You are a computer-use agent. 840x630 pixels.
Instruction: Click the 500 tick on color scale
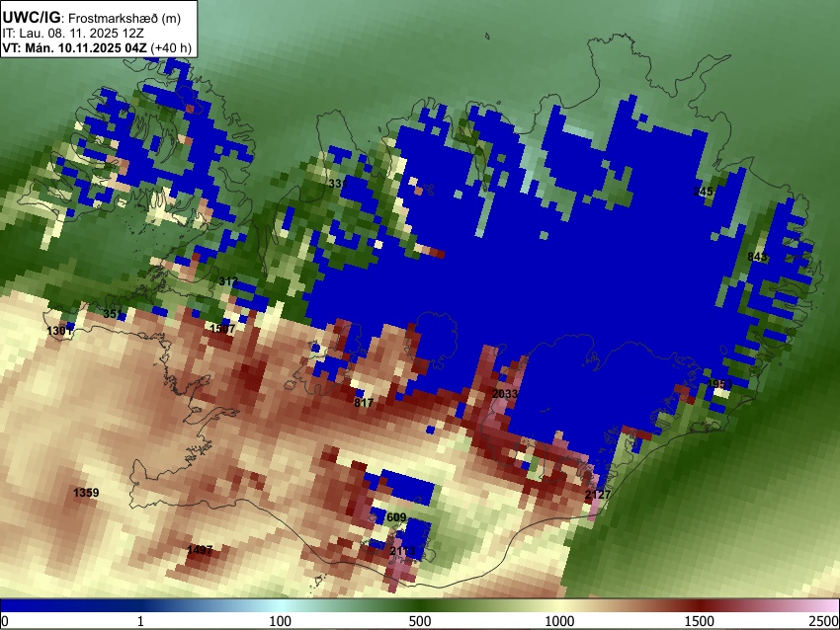[420, 621]
